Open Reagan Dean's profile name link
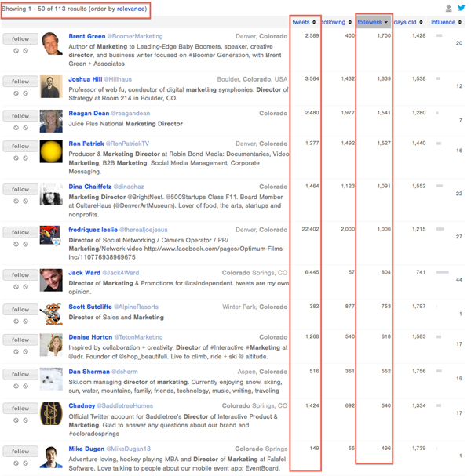The image size is (471, 476). click(89, 113)
